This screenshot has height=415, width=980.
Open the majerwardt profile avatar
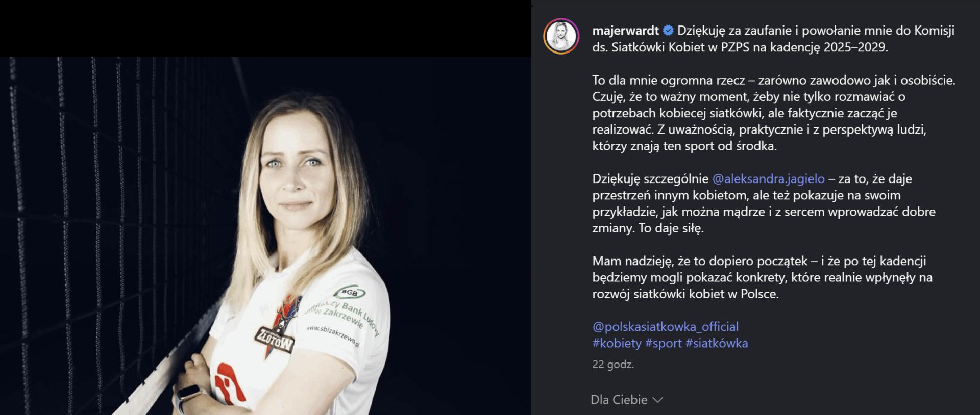coord(561,36)
